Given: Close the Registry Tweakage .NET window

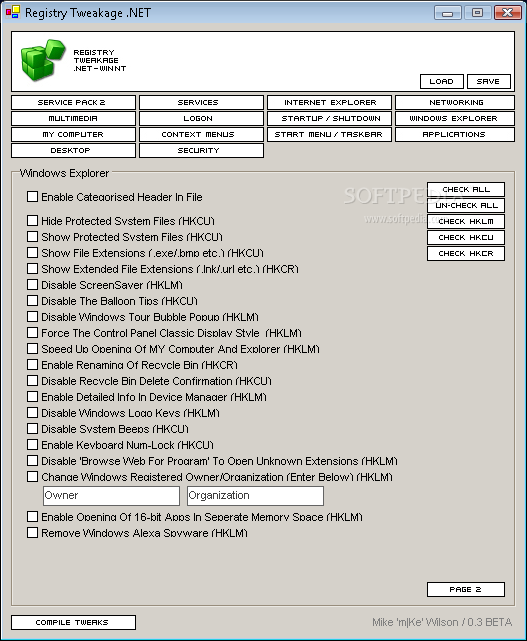Looking at the screenshot, I should (x=507, y=13).
